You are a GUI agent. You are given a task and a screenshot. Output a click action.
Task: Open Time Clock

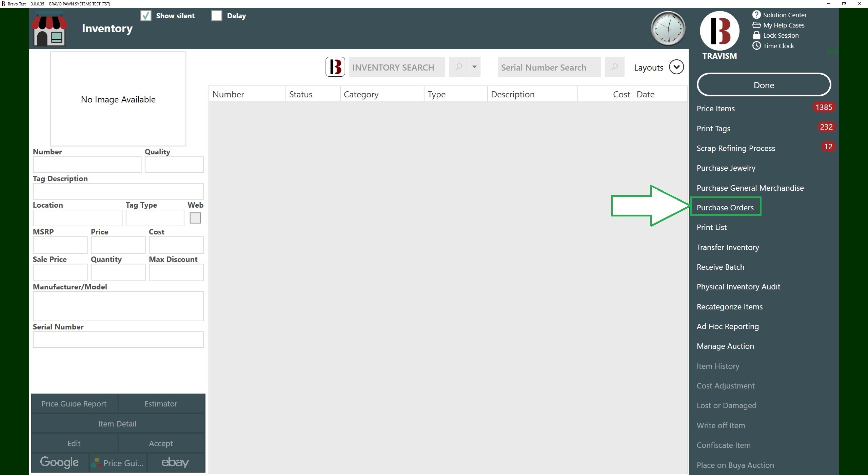[x=756, y=45]
